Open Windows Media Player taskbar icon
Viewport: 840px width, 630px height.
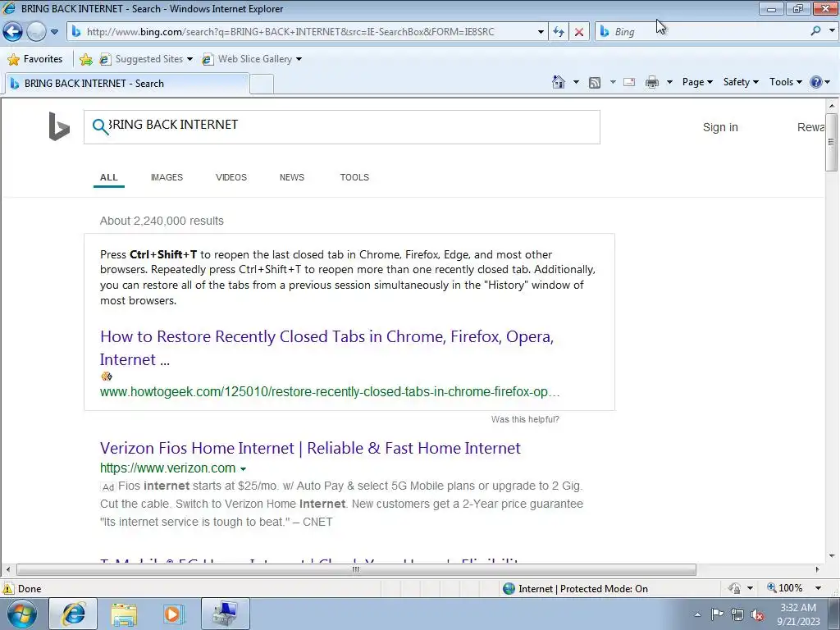[173, 614]
